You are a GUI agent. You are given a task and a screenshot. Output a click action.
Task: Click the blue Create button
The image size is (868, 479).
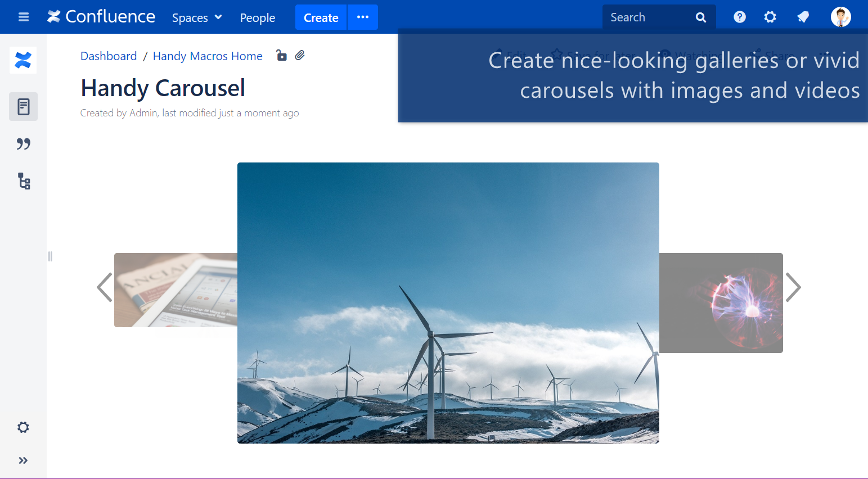[321, 17]
